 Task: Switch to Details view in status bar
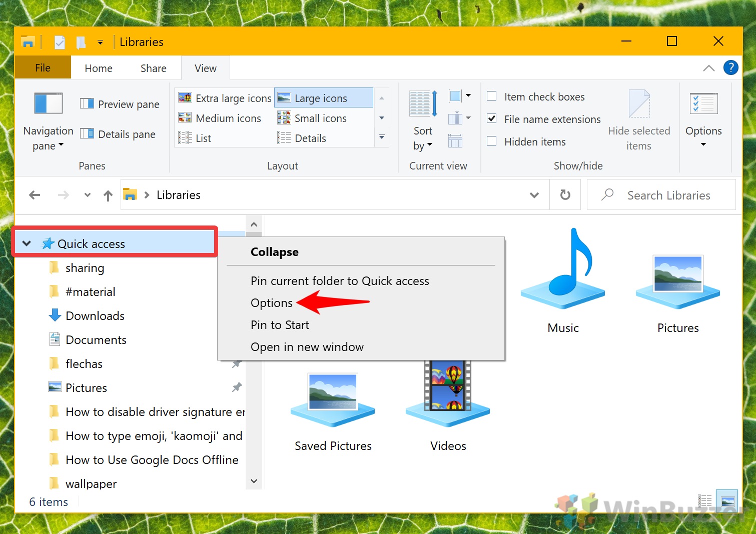click(705, 500)
